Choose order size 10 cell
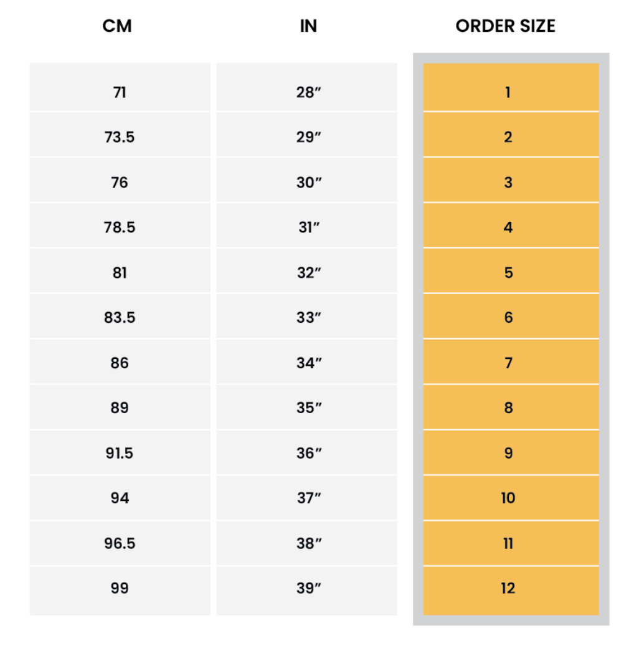 [x=508, y=498]
